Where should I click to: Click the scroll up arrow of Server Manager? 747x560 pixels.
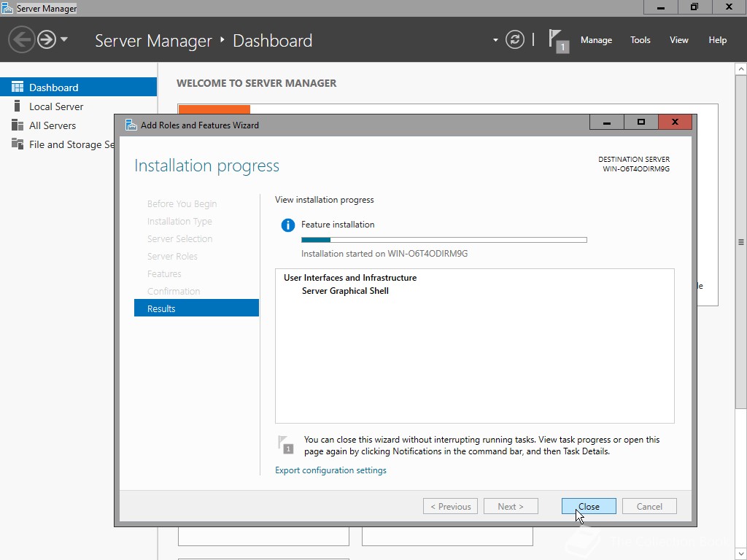741,69
